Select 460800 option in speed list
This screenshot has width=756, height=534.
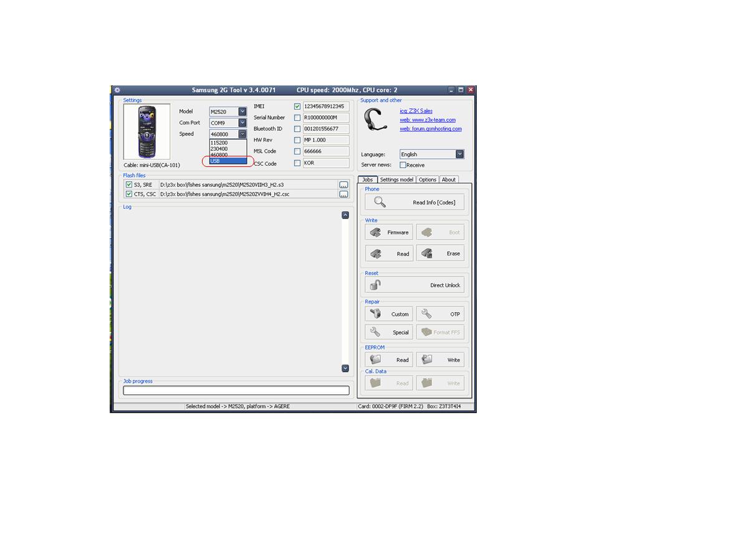(228, 155)
